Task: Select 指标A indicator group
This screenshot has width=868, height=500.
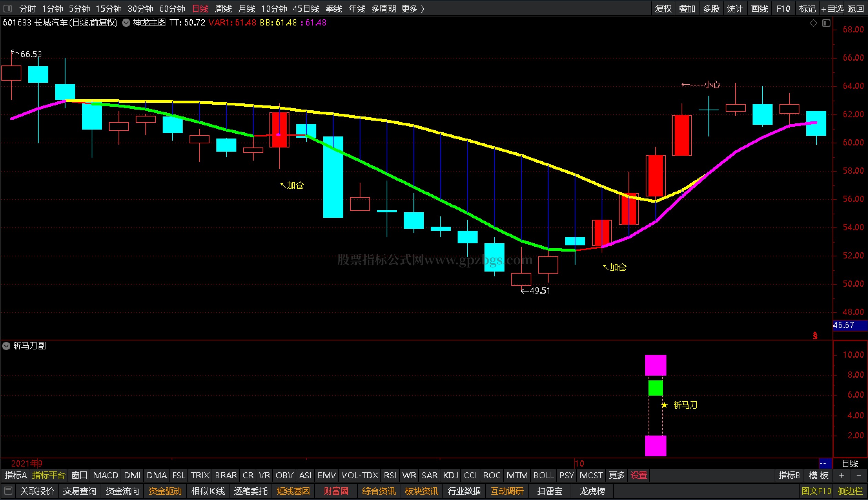Action: point(16,476)
